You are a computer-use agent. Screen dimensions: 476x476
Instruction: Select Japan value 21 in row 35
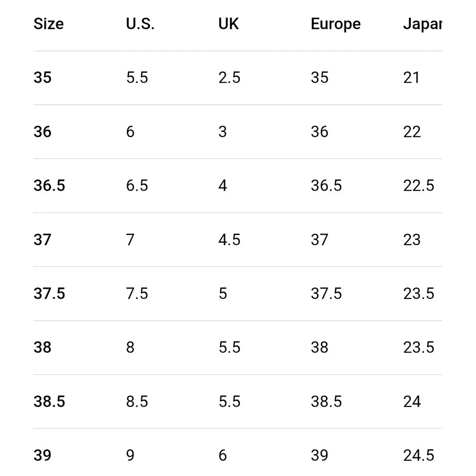411,78
